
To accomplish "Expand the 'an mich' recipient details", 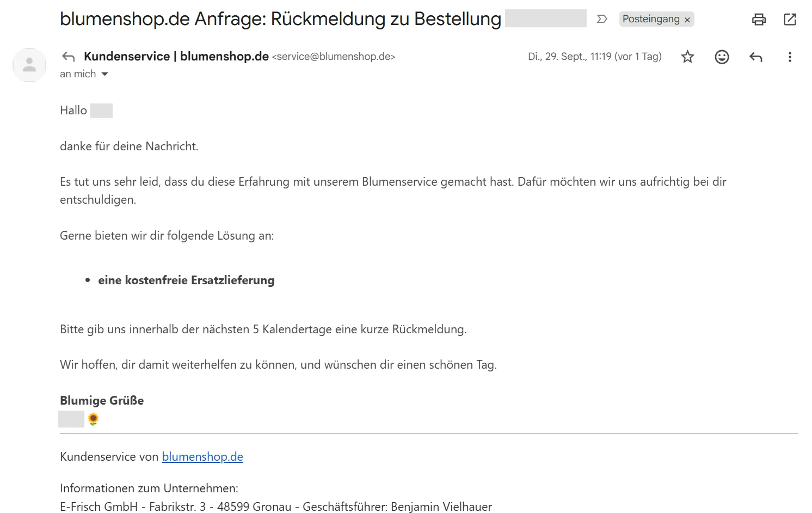I will [x=105, y=74].
